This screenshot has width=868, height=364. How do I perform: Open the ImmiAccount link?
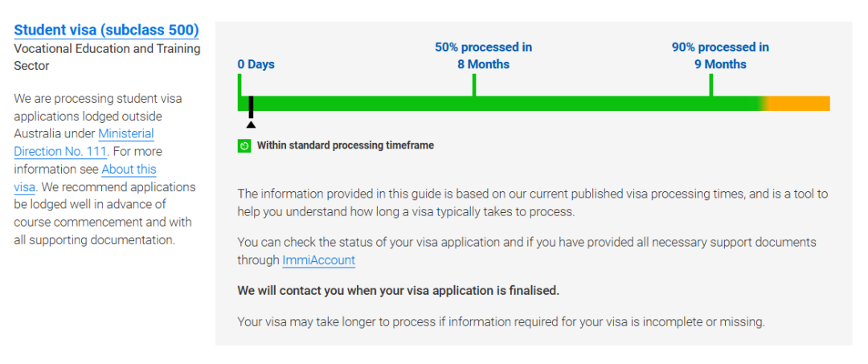[319, 260]
